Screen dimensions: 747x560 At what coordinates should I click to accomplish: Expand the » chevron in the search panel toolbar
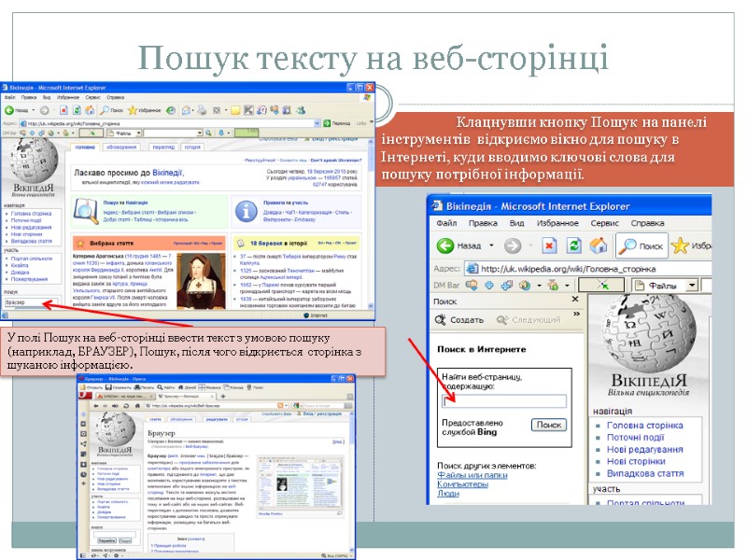[576, 315]
